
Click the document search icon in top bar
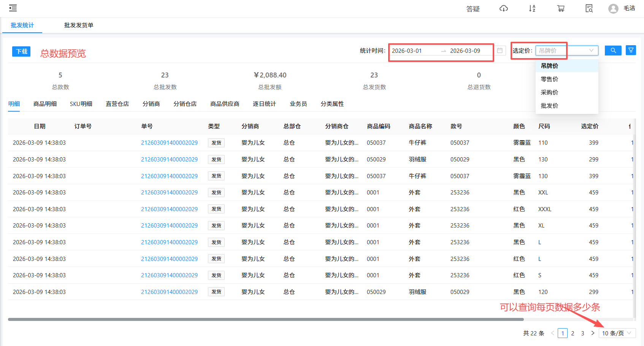pos(588,8)
